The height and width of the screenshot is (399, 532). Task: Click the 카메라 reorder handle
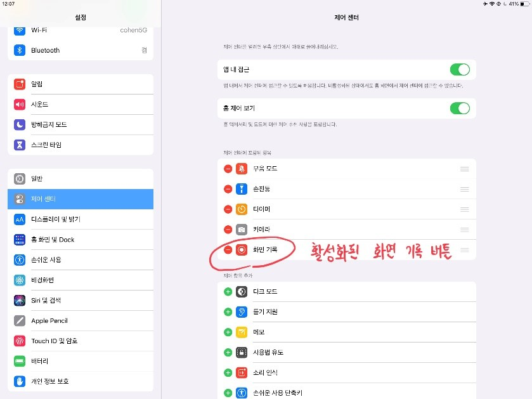point(465,230)
